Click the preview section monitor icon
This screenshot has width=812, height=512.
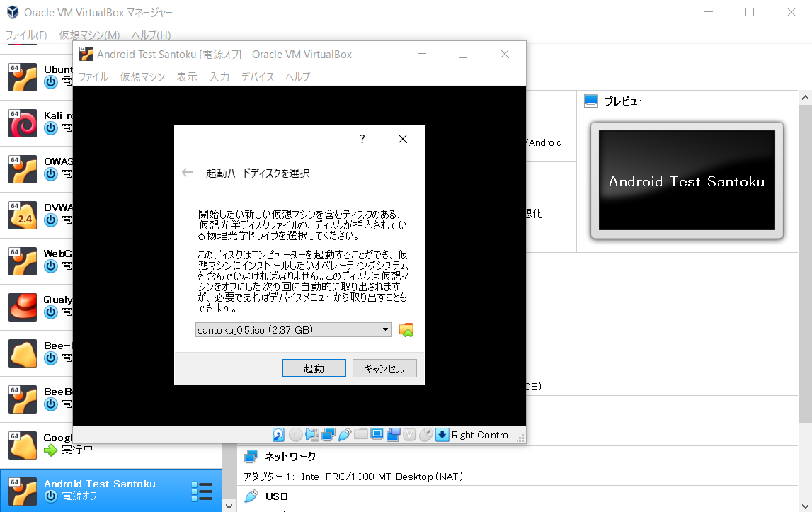click(591, 101)
